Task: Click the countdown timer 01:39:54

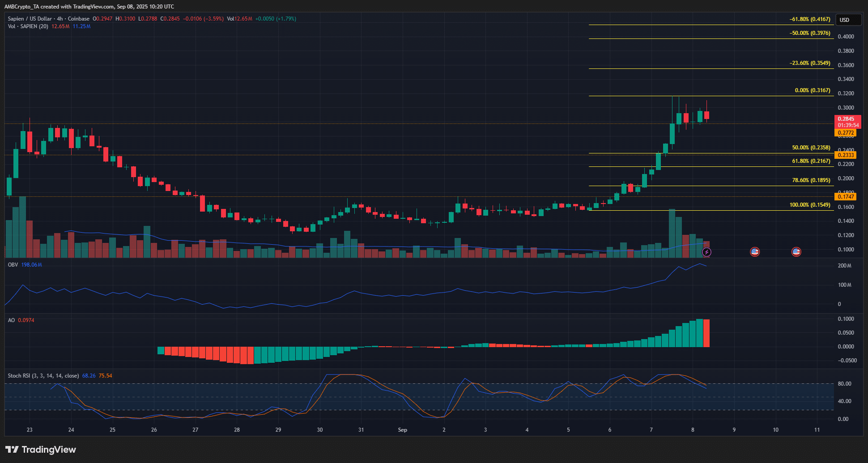Action: click(x=848, y=125)
